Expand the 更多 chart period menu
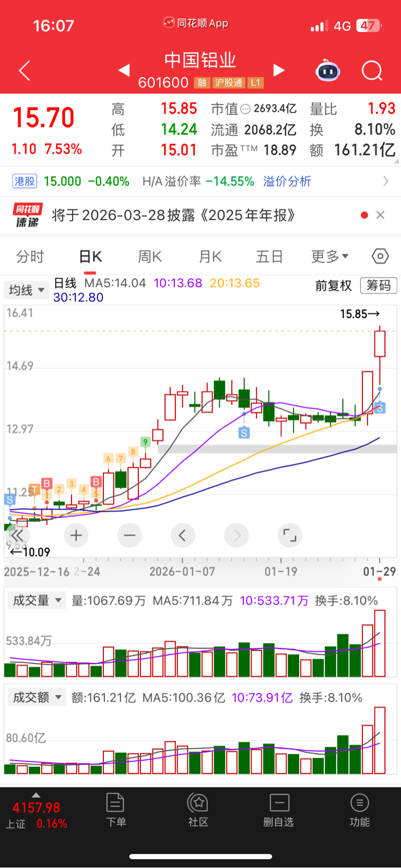 click(330, 256)
